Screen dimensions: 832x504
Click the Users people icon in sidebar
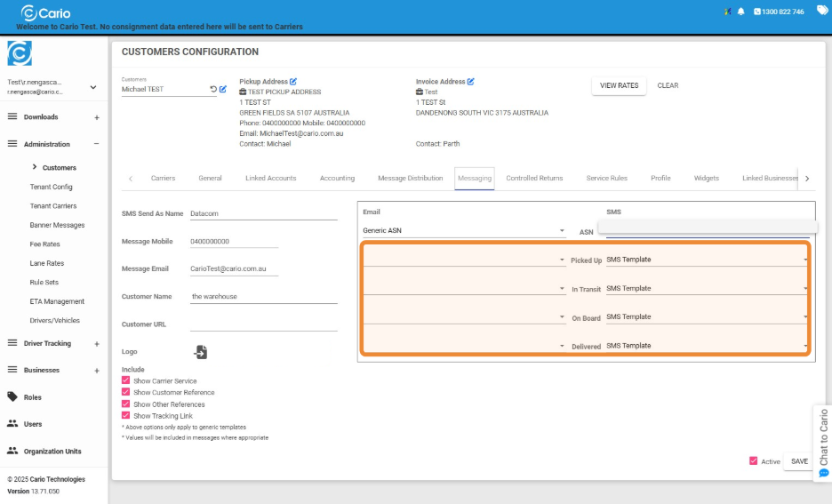click(x=12, y=424)
